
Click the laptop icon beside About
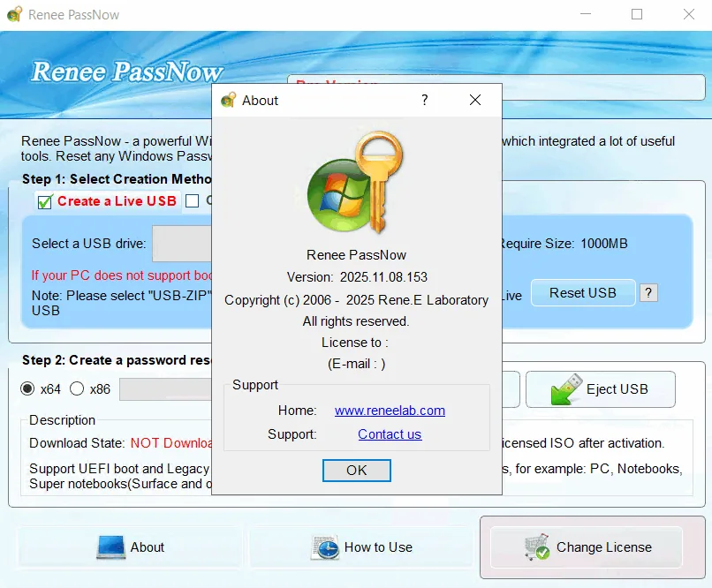pos(110,547)
